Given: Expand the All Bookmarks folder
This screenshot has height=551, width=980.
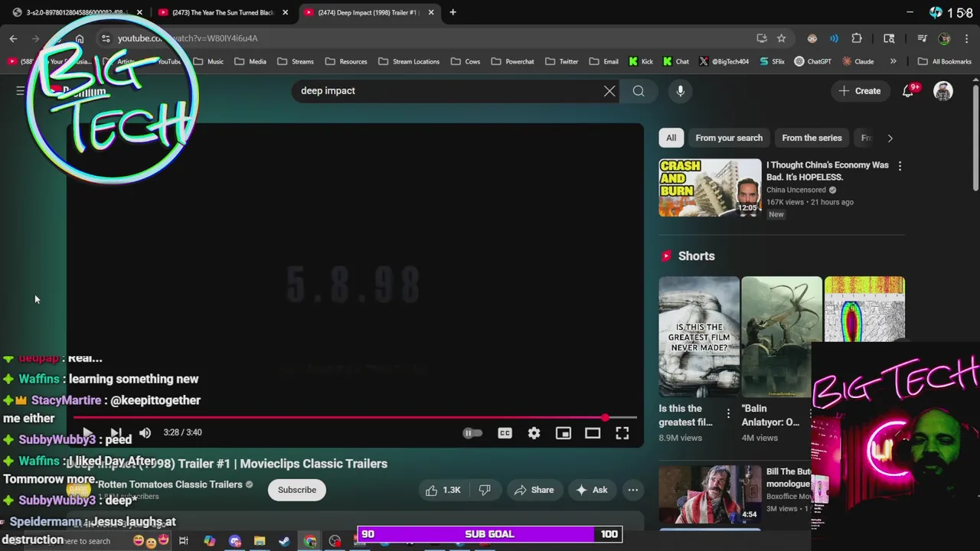Looking at the screenshot, I should coord(944,61).
